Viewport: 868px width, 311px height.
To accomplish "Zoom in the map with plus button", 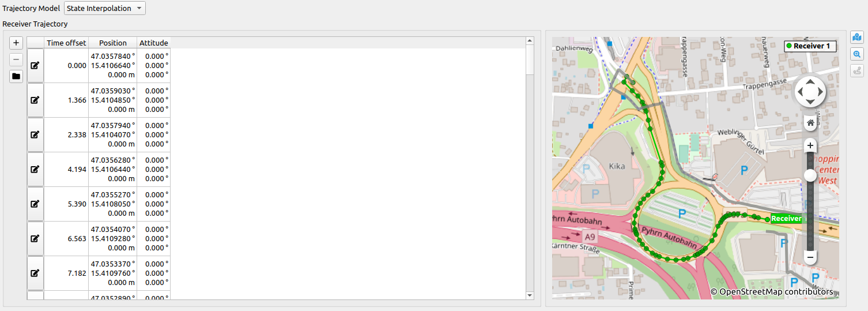I will [x=810, y=145].
